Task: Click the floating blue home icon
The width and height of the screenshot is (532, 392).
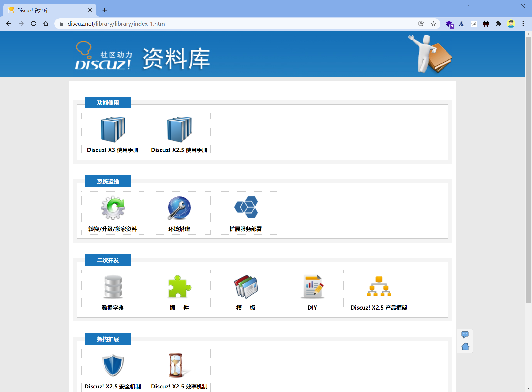Action: [465, 347]
